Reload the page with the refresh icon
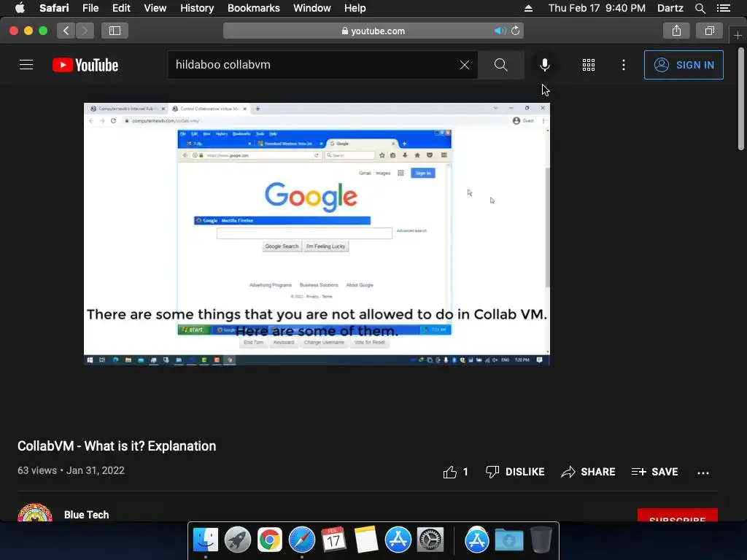Screen dimensions: 747x560 click(516, 31)
